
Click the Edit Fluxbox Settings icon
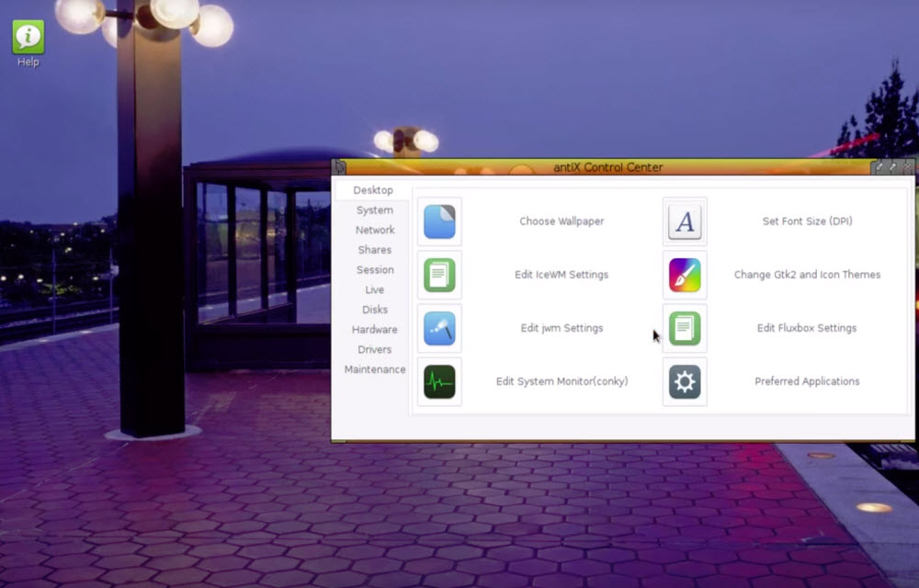[685, 328]
